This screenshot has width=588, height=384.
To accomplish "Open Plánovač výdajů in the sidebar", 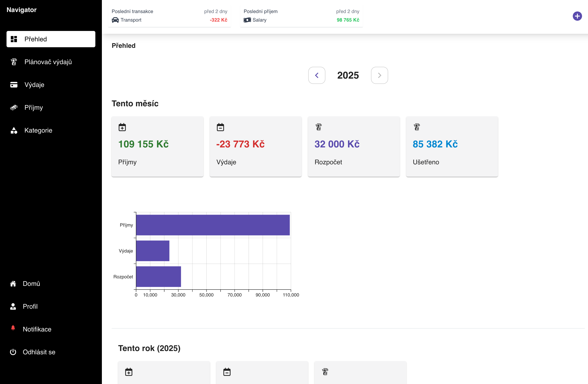I will tap(48, 62).
